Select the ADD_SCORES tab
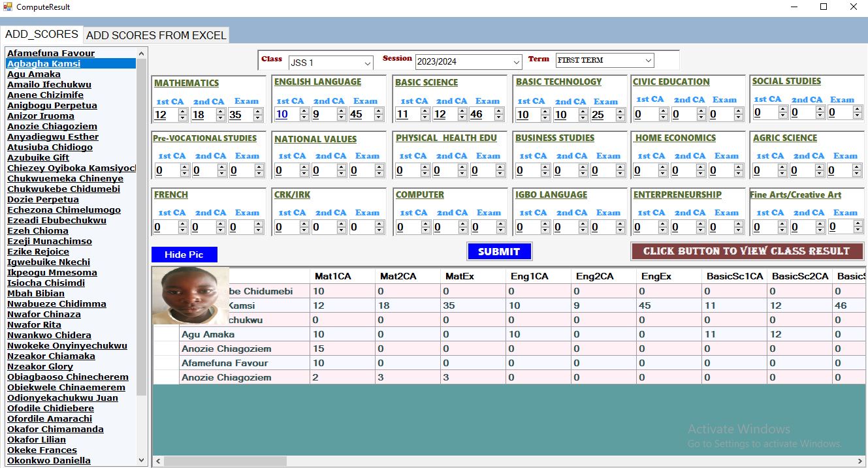This screenshot has width=868, height=468. 42,34
